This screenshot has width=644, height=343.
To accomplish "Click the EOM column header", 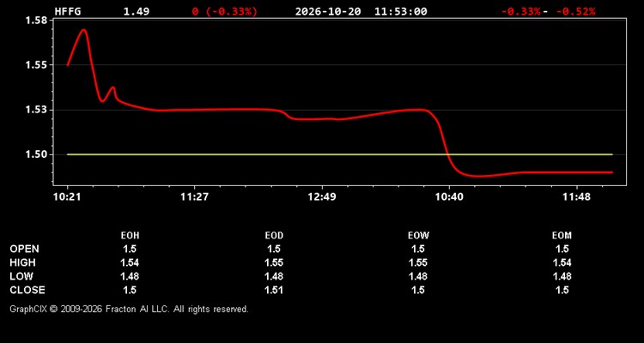I will (562, 236).
